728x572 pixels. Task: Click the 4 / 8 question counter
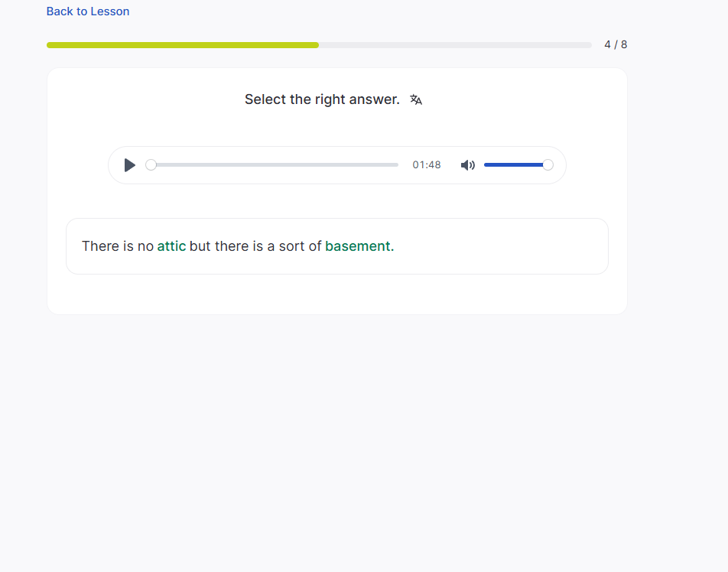615,44
